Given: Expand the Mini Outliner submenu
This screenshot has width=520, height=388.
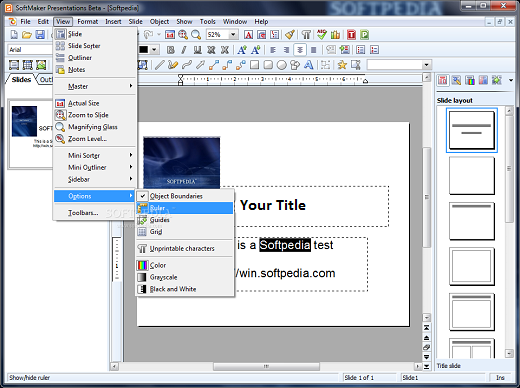Looking at the screenshot, I should pos(95,167).
